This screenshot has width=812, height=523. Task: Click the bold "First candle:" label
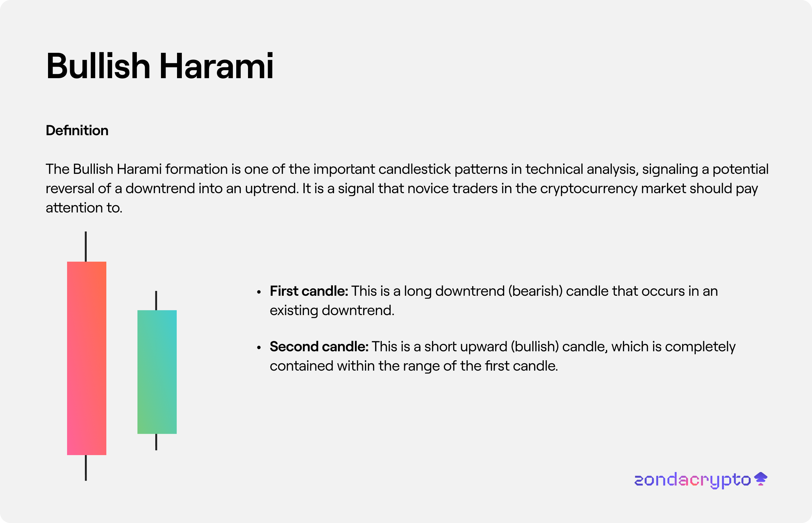[309, 292]
